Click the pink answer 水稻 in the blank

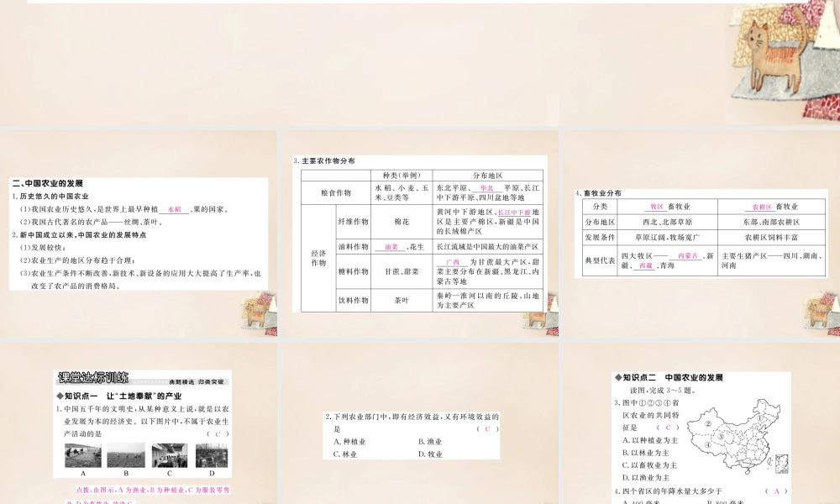(x=174, y=209)
